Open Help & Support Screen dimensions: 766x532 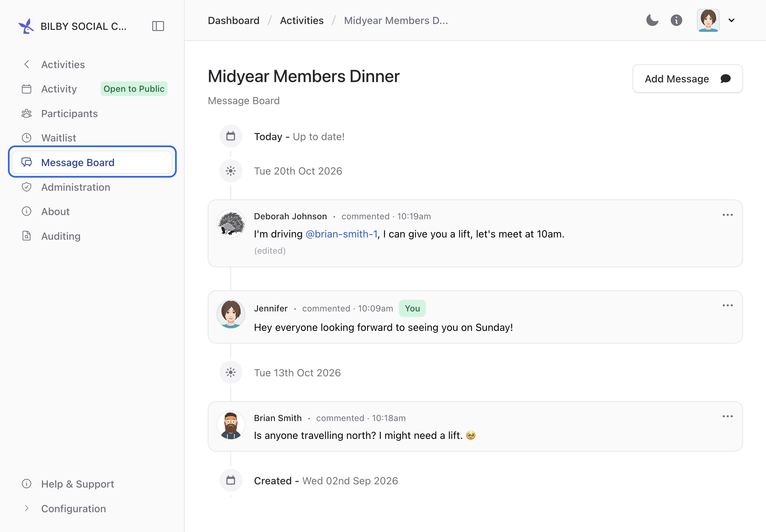(92, 484)
